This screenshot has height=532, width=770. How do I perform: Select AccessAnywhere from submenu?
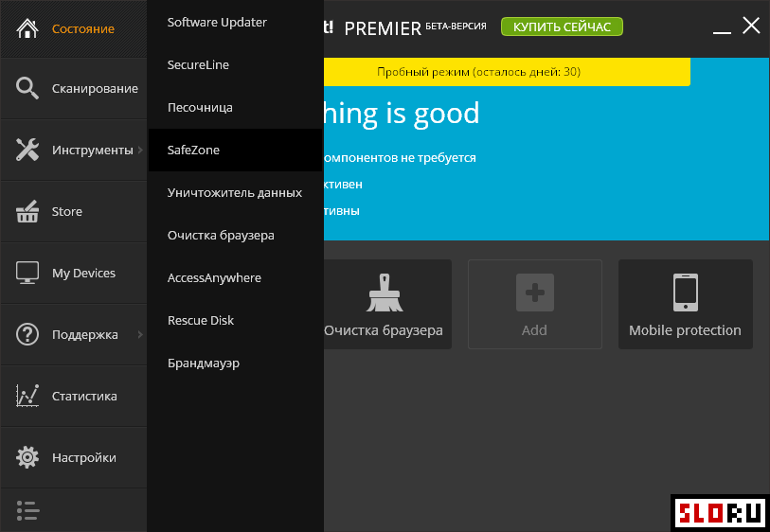point(235,277)
